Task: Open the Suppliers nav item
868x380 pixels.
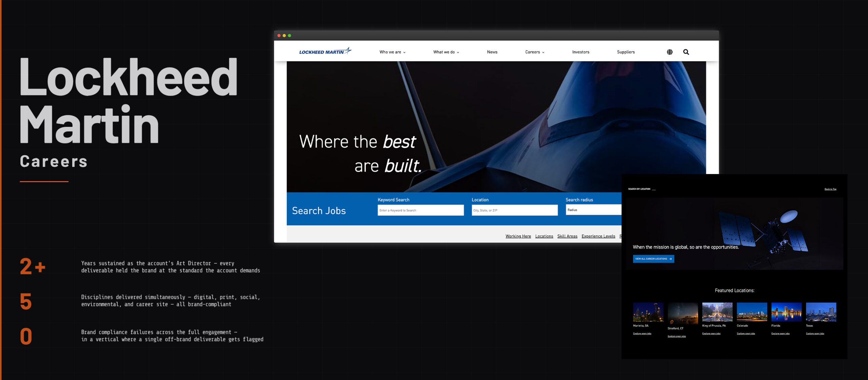Action: point(626,52)
